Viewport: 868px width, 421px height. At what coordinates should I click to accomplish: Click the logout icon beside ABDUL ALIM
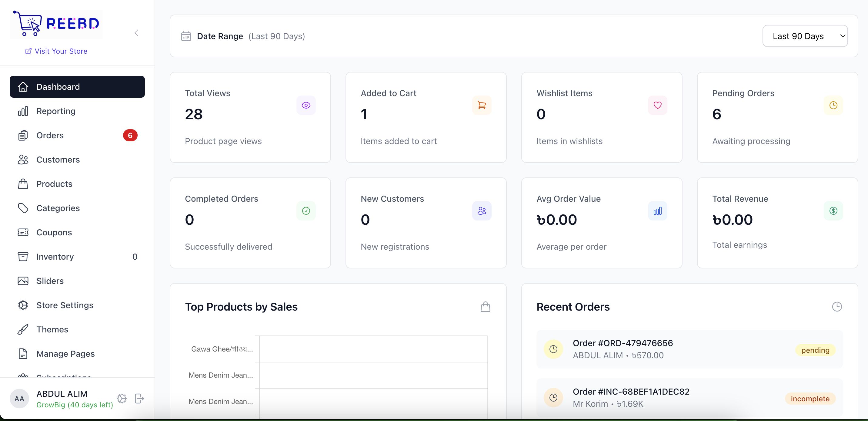(139, 398)
